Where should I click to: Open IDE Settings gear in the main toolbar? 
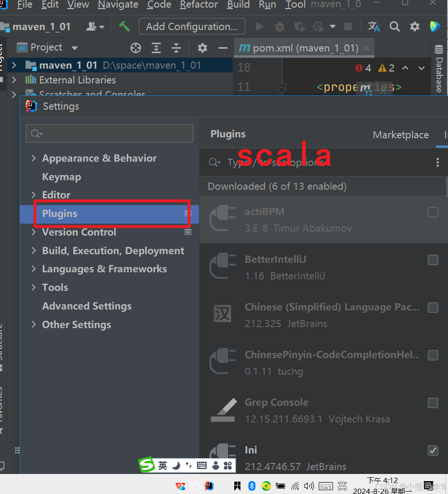[414, 26]
